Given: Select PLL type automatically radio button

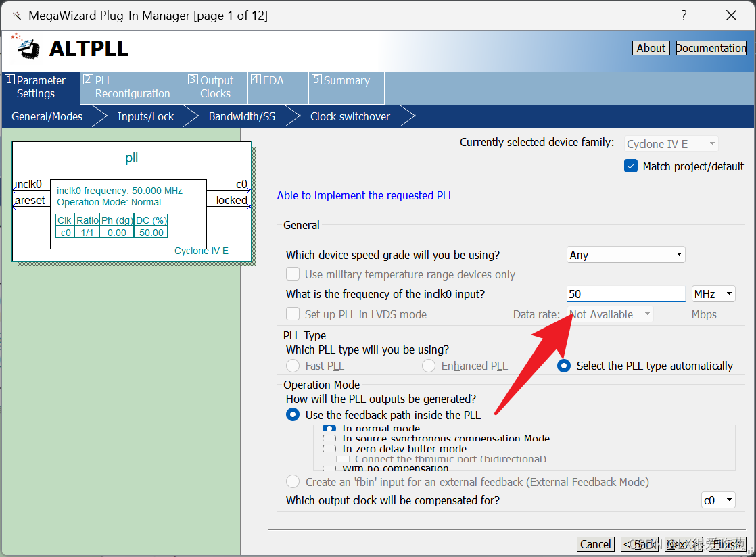Looking at the screenshot, I should click(564, 366).
